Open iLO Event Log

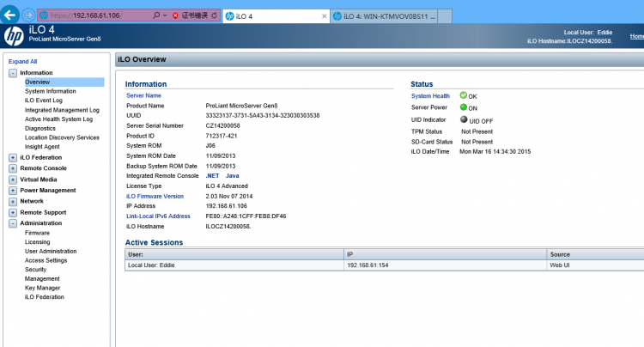click(44, 100)
